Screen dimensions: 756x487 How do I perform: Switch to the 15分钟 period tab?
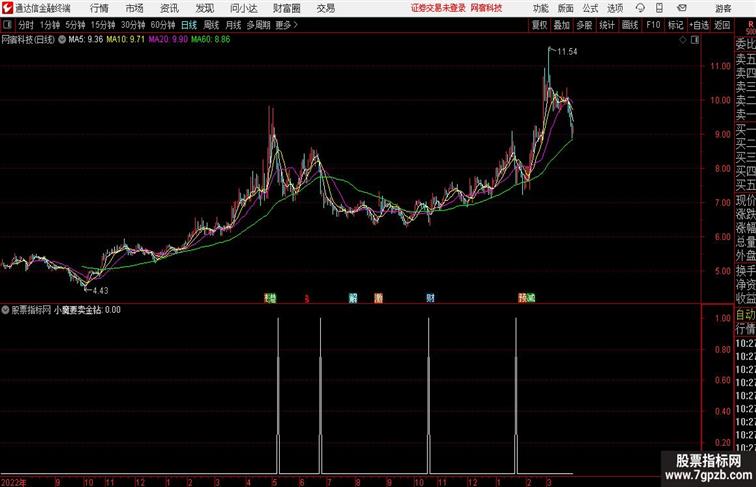pos(103,25)
